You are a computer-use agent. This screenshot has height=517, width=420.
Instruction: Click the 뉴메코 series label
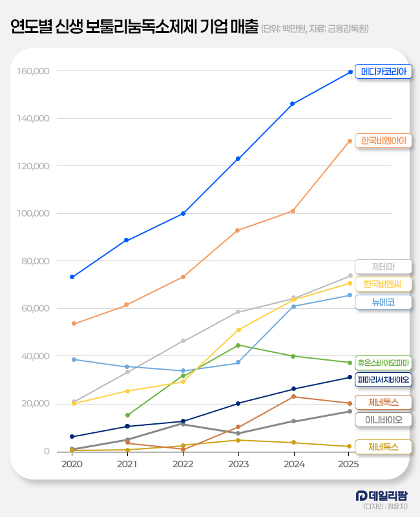384,302
